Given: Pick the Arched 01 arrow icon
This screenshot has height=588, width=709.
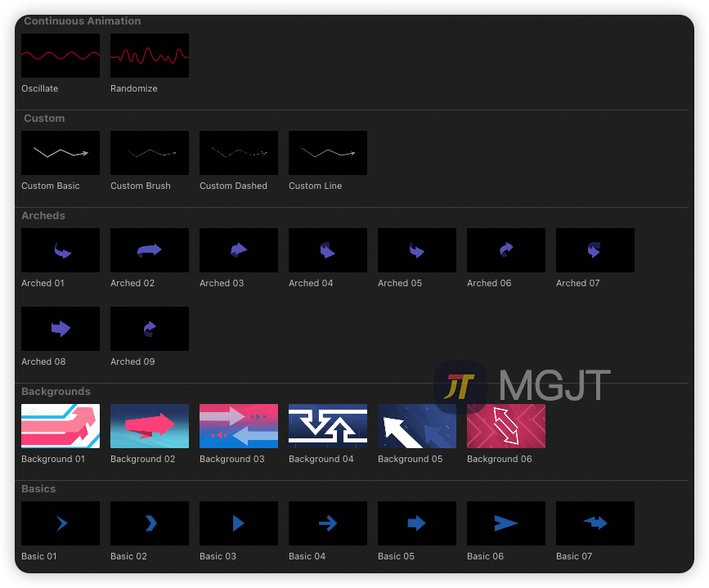Looking at the screenshot, I should coord(61,250).
